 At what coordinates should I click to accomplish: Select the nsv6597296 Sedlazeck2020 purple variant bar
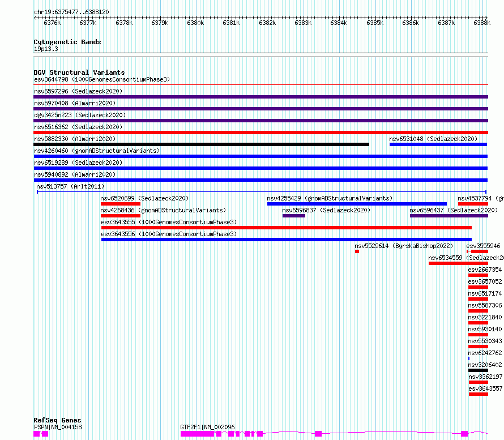[x=260, y=97]
